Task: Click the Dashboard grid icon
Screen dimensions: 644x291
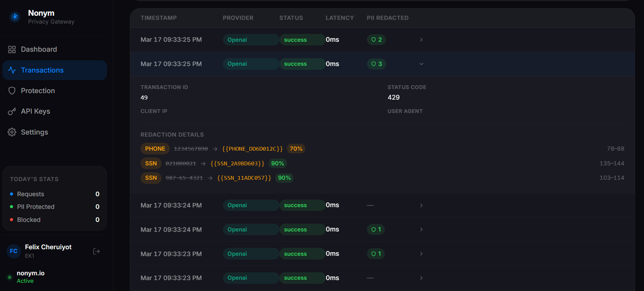Action: point(12,49)
